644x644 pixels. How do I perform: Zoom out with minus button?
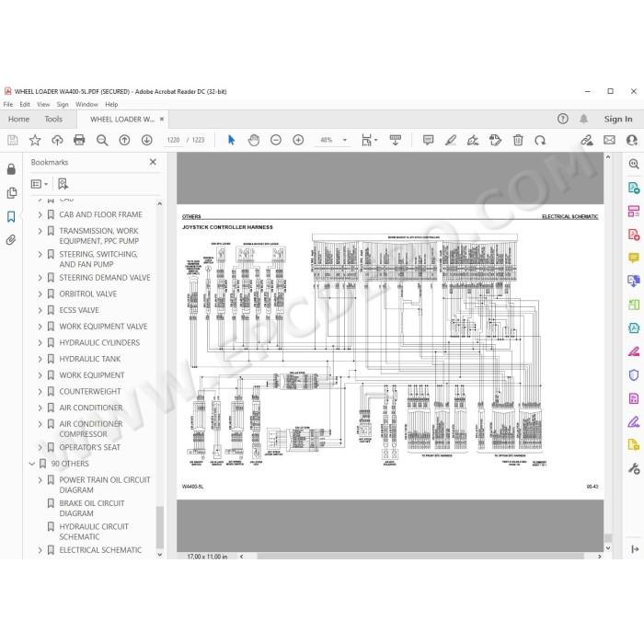[276, 141]
